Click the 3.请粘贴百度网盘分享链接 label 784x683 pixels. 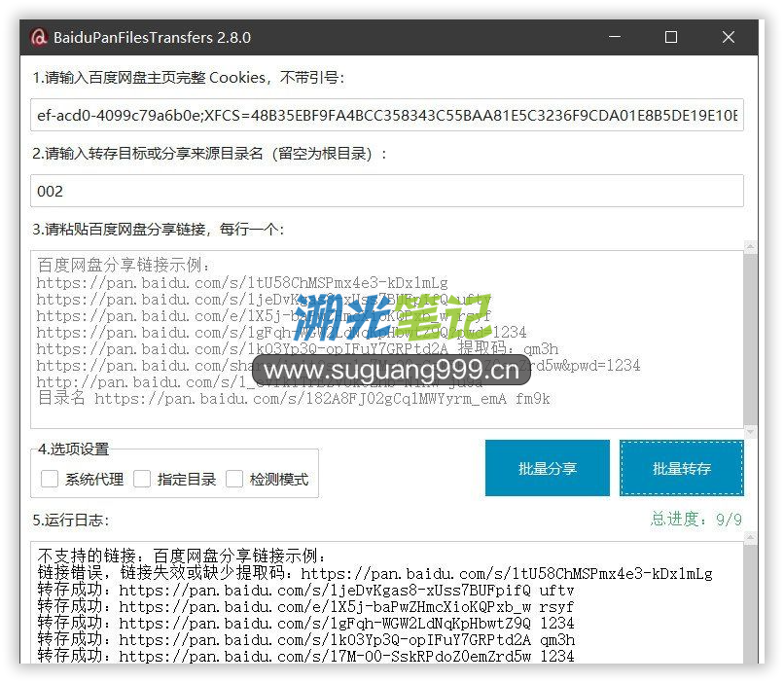pos(158,230)
